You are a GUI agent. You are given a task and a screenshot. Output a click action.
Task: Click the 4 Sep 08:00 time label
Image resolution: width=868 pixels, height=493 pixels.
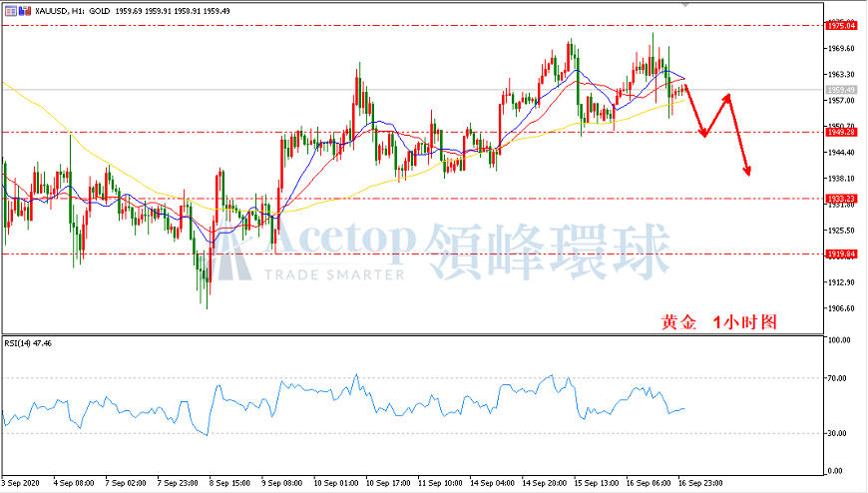(74, 484)
